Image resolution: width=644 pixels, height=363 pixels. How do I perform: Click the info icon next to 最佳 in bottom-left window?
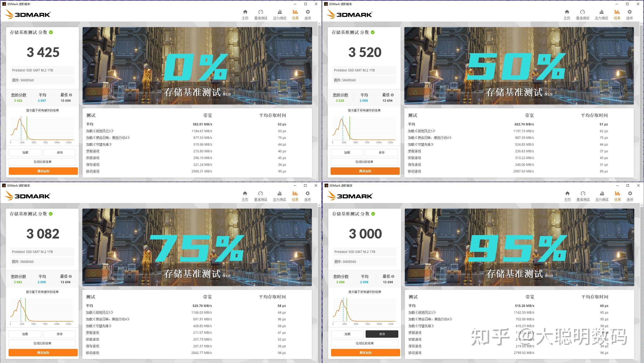[x=71, y=276]
